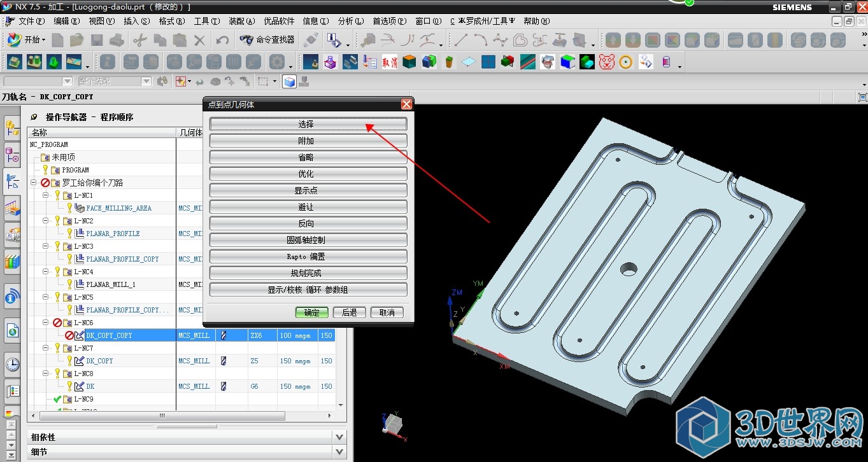Select the 未用项 unused items node

point(64,157)
